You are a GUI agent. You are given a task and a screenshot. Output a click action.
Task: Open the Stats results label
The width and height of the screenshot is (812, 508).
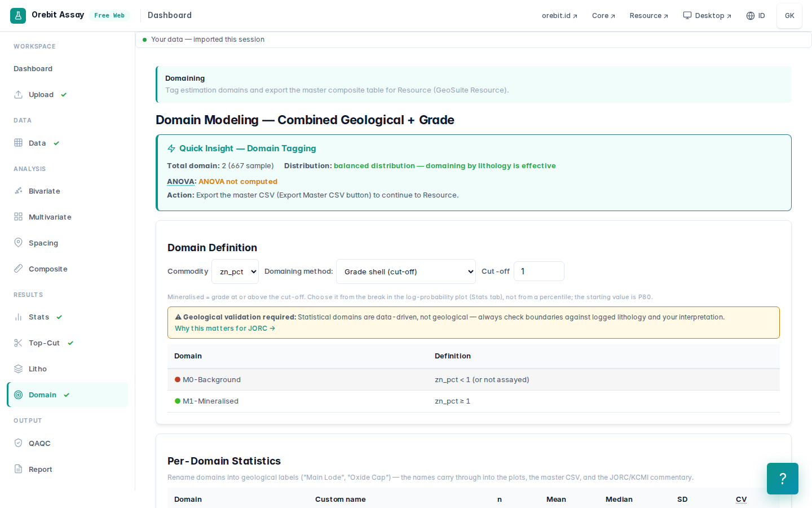coord(39,317)
